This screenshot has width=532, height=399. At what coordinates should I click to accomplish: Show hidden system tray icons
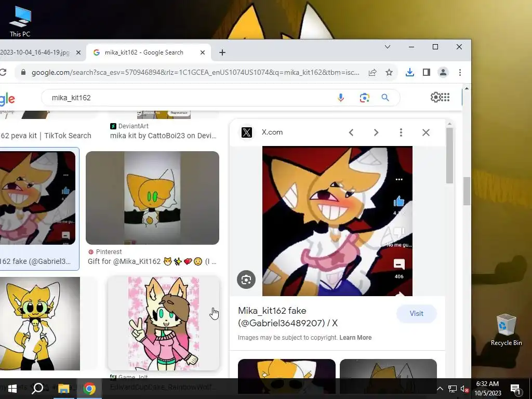pos(440,389)
